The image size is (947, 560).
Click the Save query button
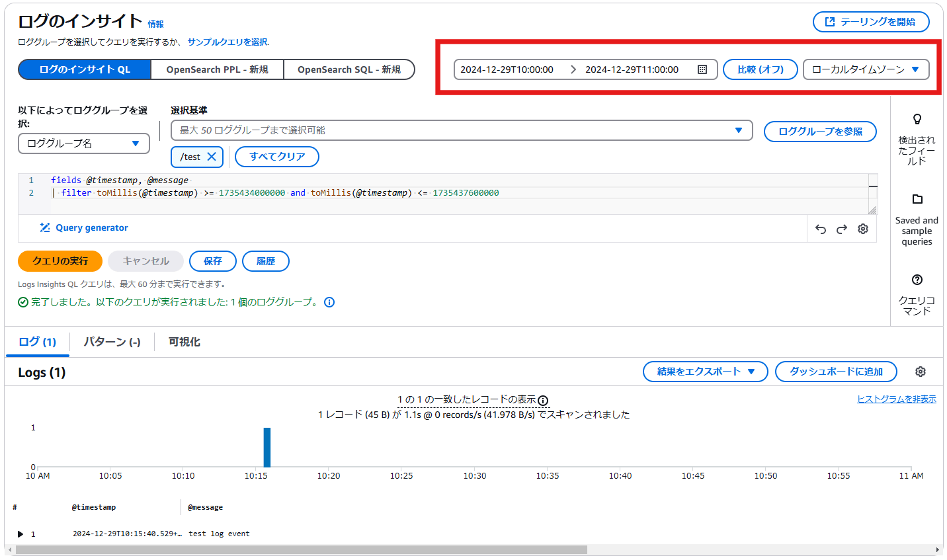(x=213, y=261)
